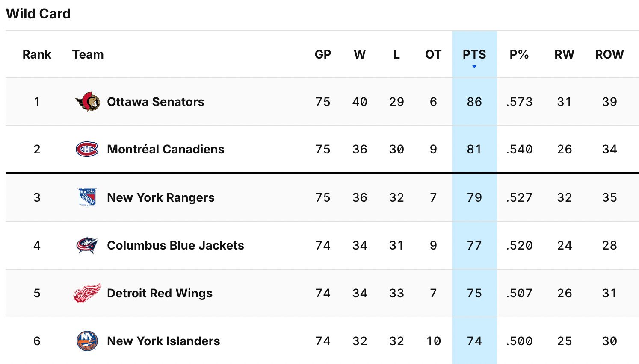This screenshot has width=639, height=364.
Task: Open the Detroit Red Wings team link
Action: tap(160, 293)
